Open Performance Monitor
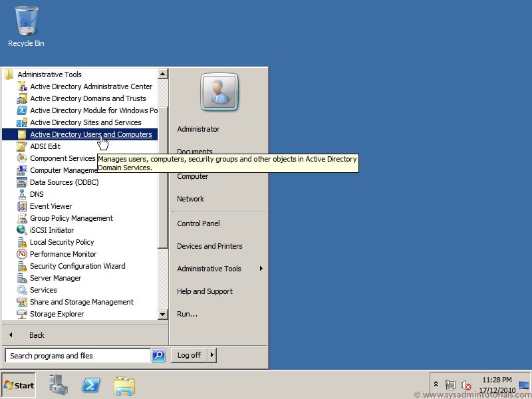Viewport: 532px width, 399px height. point(63,254)
